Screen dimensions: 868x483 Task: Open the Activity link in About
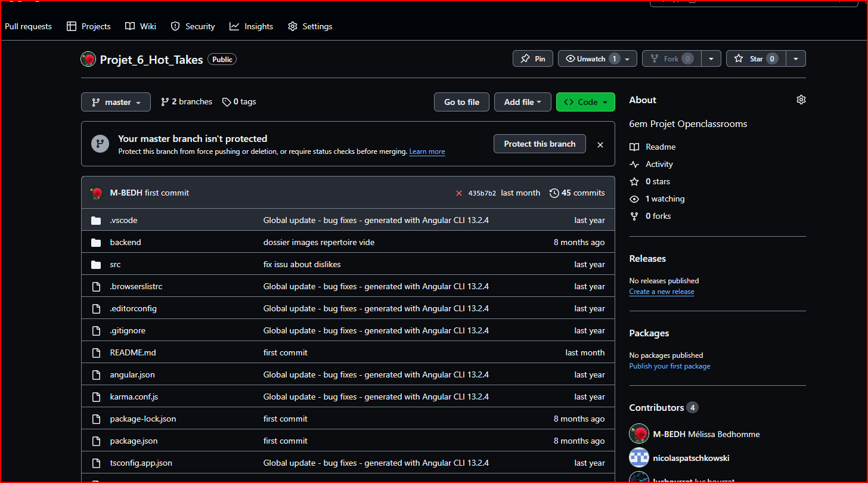[659, 164]
